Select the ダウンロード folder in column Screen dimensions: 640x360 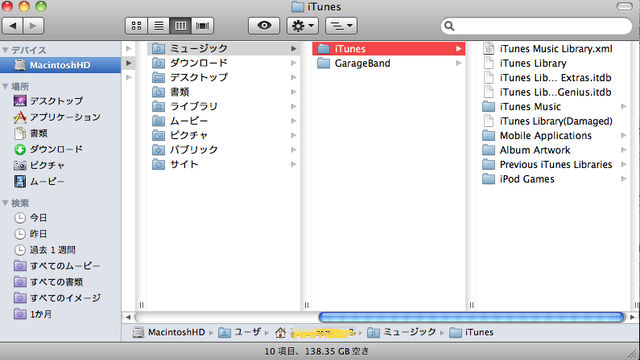click(x=224, y=63)
